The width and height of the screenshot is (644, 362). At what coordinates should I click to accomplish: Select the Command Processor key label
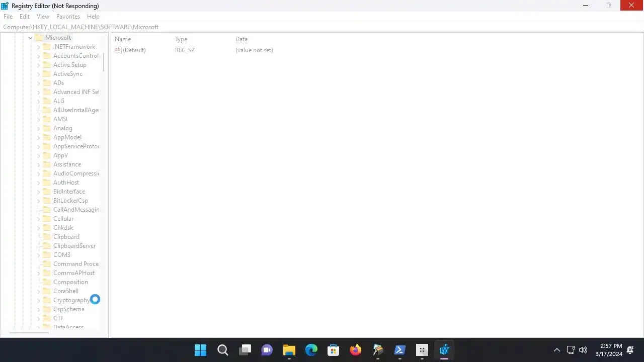pyautogui.click(x=76, y=264)
